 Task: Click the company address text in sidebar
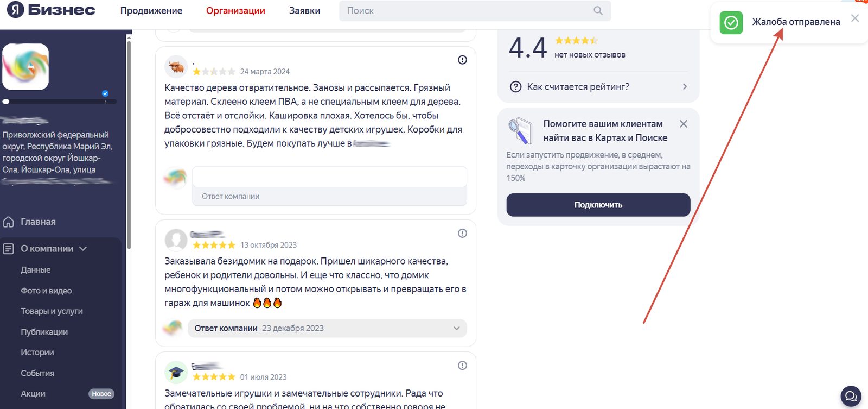tap(56, 152)
